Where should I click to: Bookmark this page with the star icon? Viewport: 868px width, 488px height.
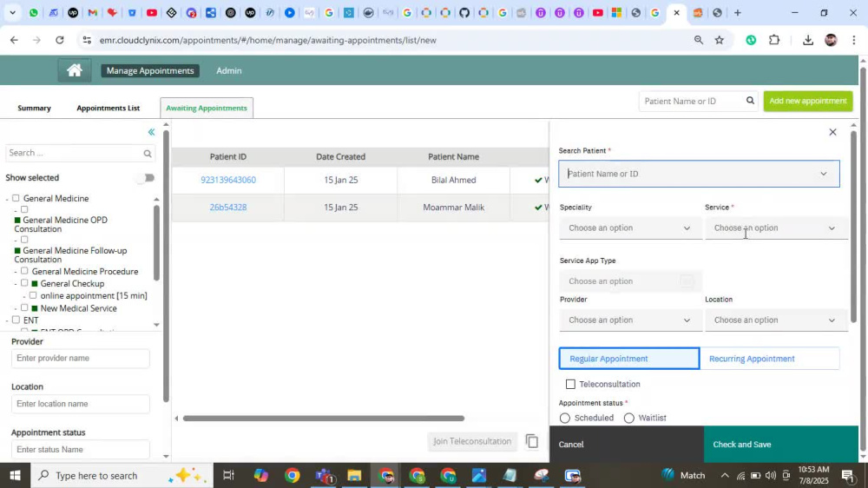719,40
